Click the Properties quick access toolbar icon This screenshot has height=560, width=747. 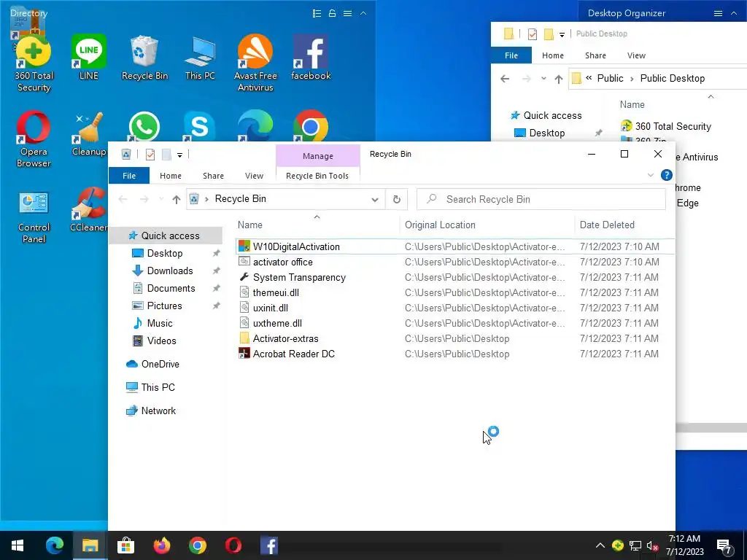[x=150, y=155]
